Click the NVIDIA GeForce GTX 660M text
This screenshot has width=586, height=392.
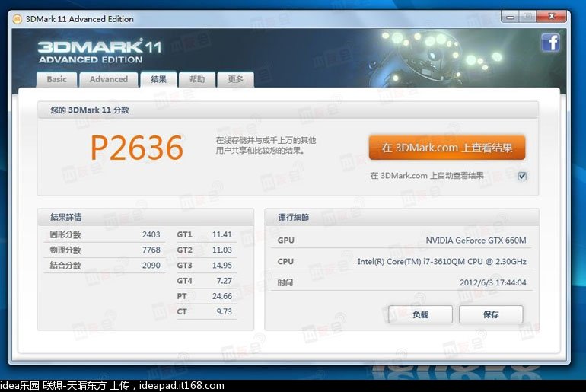(476, 241)
